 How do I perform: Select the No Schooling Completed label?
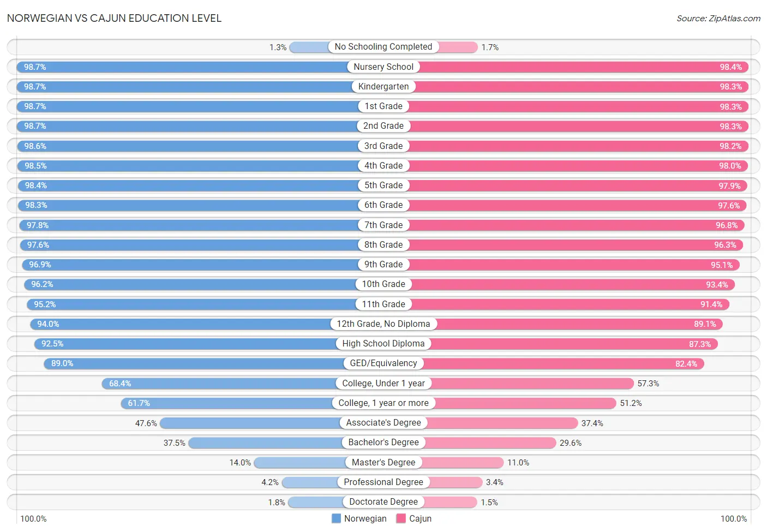[383, 47]
